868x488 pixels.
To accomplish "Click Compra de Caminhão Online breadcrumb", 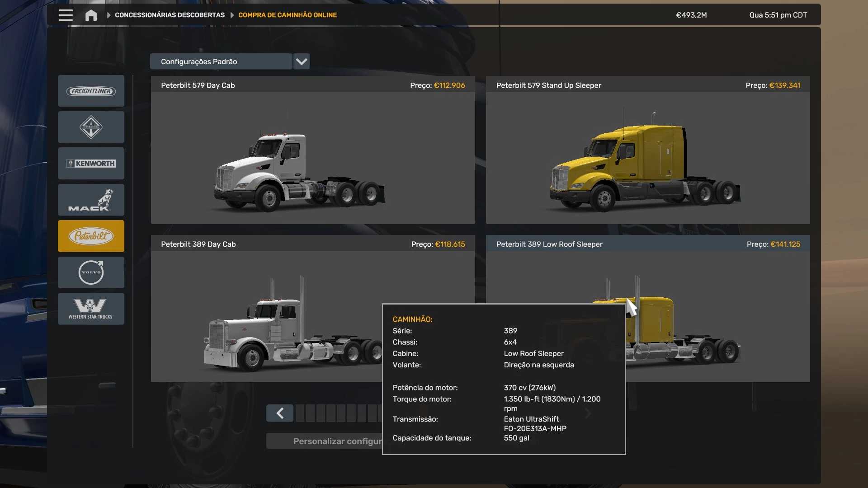I will click(288, 15).
